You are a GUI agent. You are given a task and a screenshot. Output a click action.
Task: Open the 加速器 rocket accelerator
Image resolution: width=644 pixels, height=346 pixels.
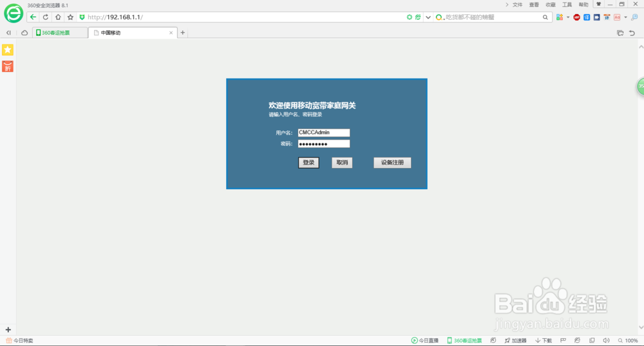tap(515, 340)
